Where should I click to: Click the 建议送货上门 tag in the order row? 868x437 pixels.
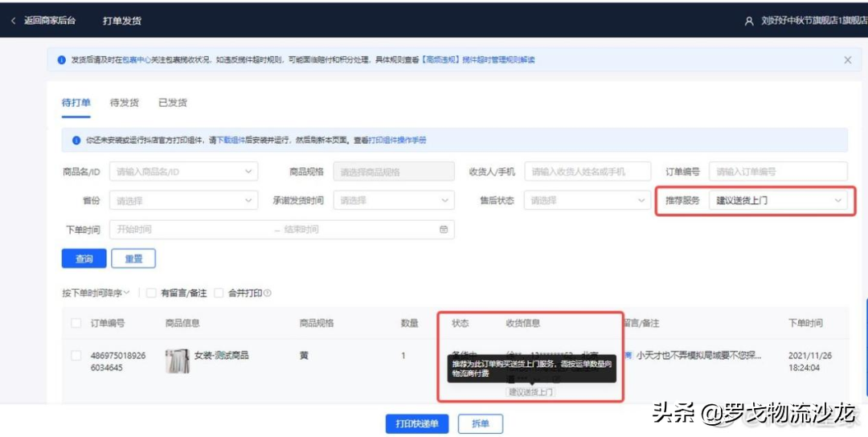pos(530,392)
